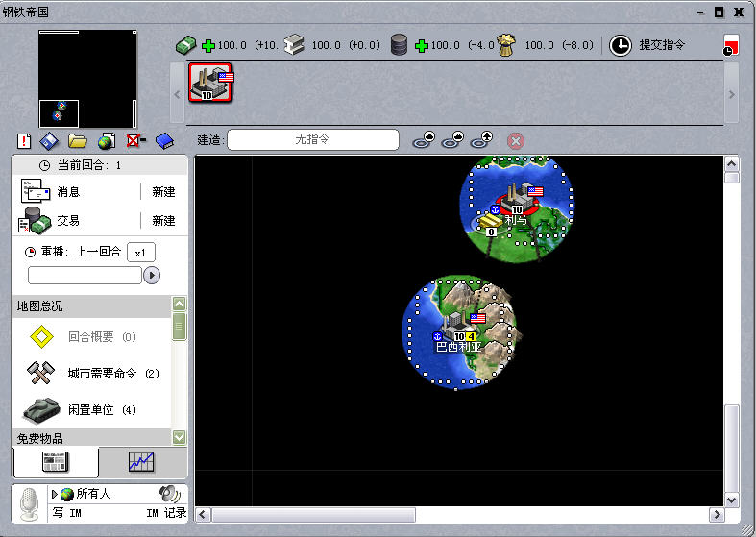Open the 交易 trade money icon
756x537 pixels.
coord(35,220)
